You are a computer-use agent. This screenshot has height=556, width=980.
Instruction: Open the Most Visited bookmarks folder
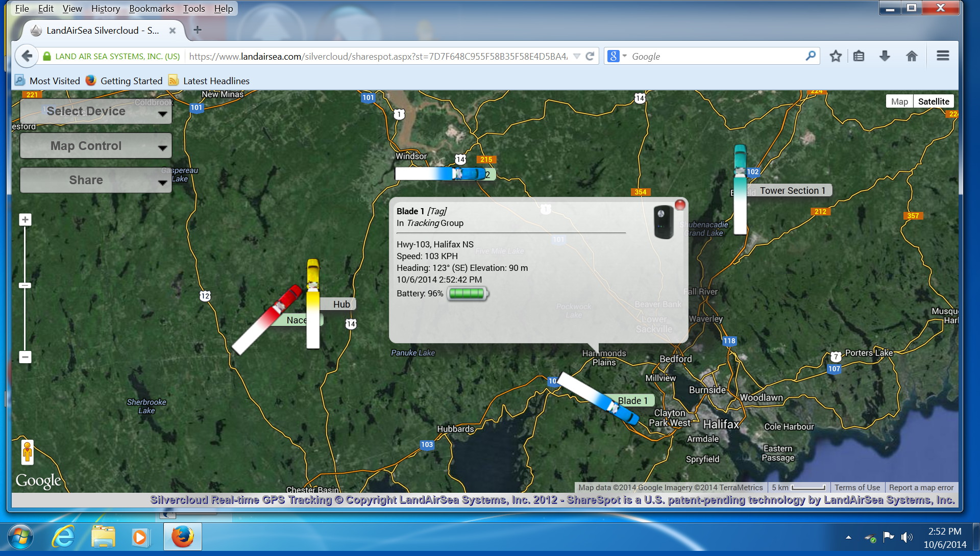pyautogui.click(x=47, y=81)
